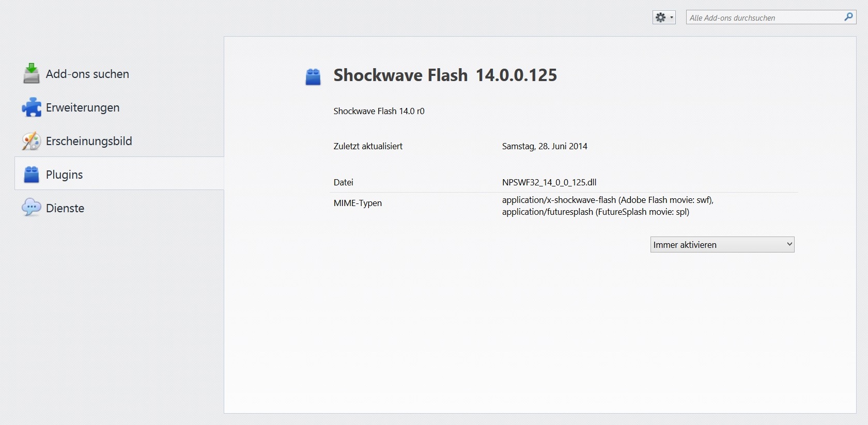The height and width of the screenshot is (425, 868).
Task: Click the Datei label
Action: [344, 182]
